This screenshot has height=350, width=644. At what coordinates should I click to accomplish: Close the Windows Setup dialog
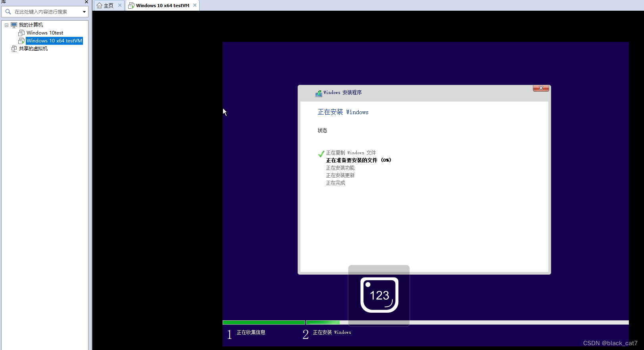[x=541, y=88]
